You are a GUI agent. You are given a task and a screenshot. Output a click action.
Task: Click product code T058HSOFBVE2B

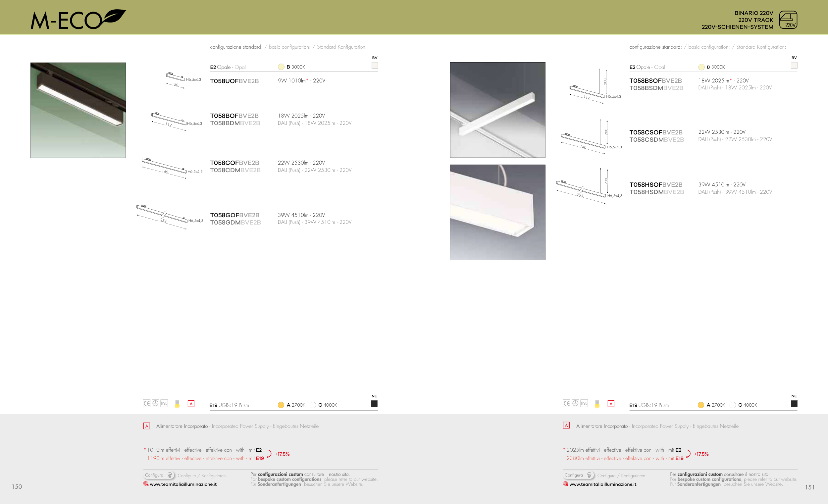[656, 184]
